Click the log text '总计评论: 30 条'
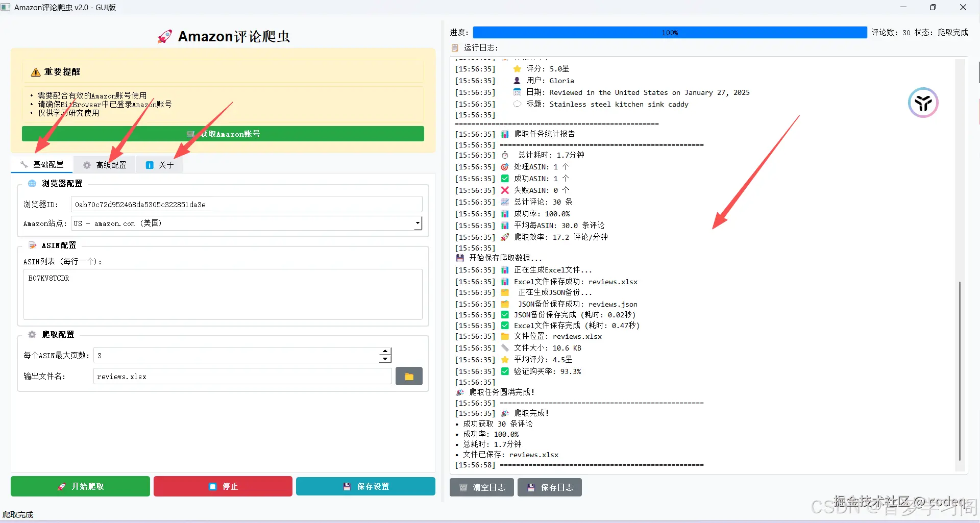 click(543, 202)
